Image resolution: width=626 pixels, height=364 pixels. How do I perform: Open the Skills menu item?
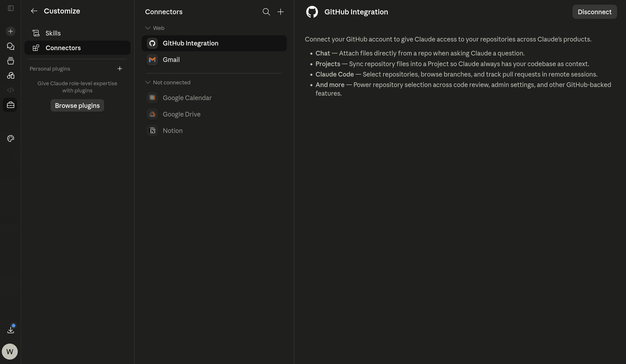(77, 33)
